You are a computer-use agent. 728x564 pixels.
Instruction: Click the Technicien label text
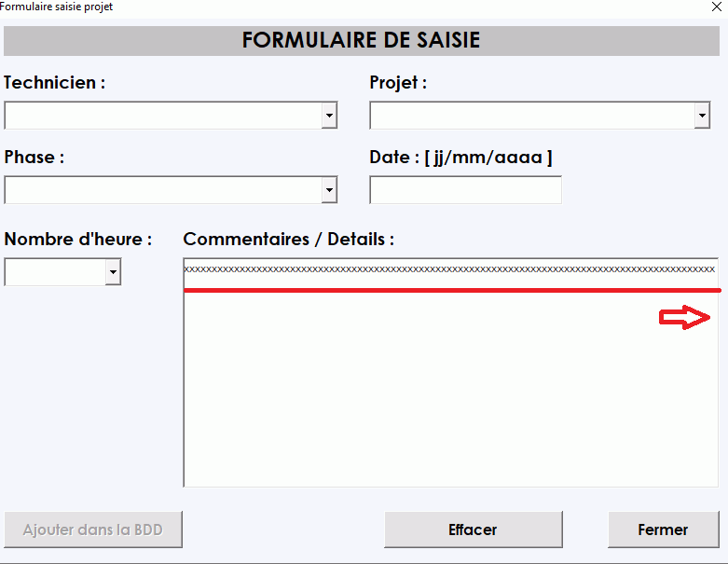tap(54, 83)
